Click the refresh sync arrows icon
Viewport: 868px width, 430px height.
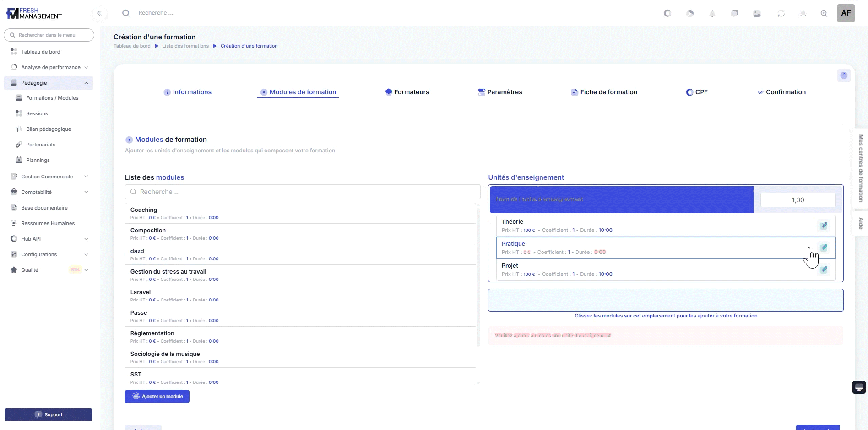[x=781, y=14]
